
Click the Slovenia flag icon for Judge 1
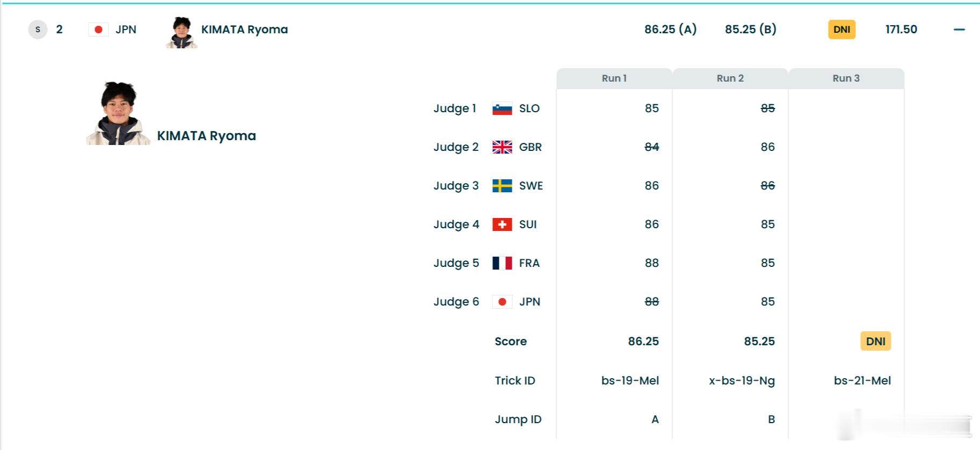point(502,108)
